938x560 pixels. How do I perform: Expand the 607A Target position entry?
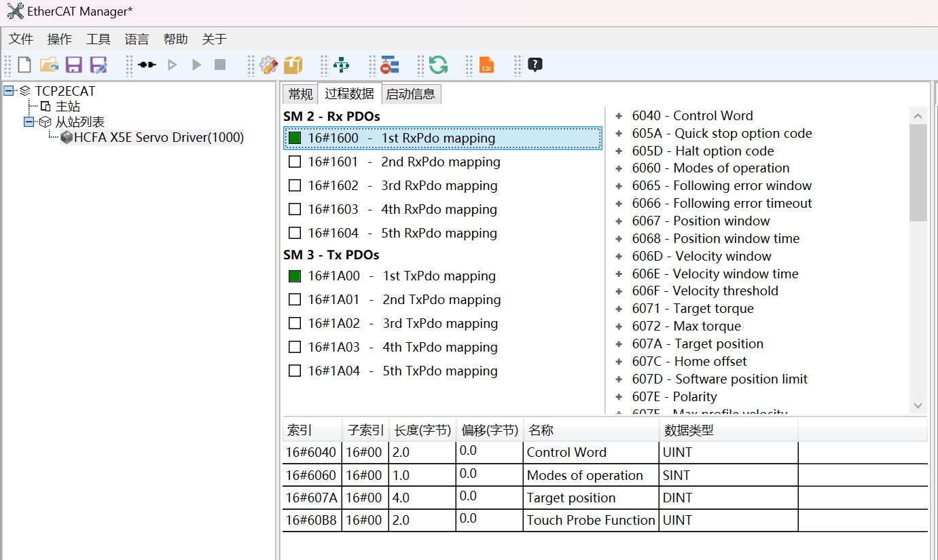tap(619, 343)
